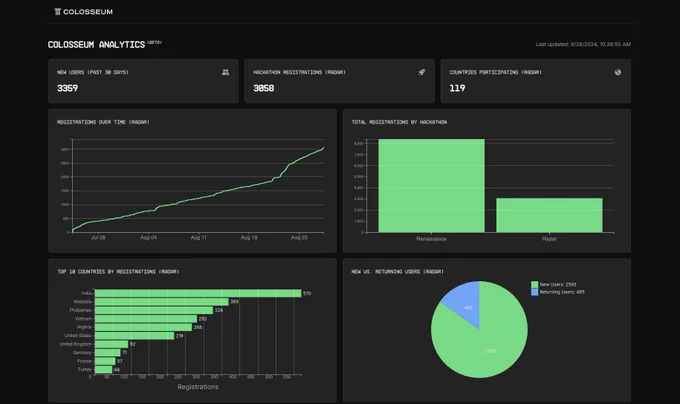Click the Aug 25 date axis label
Screen dimensions: 680x404
(299, 238)
